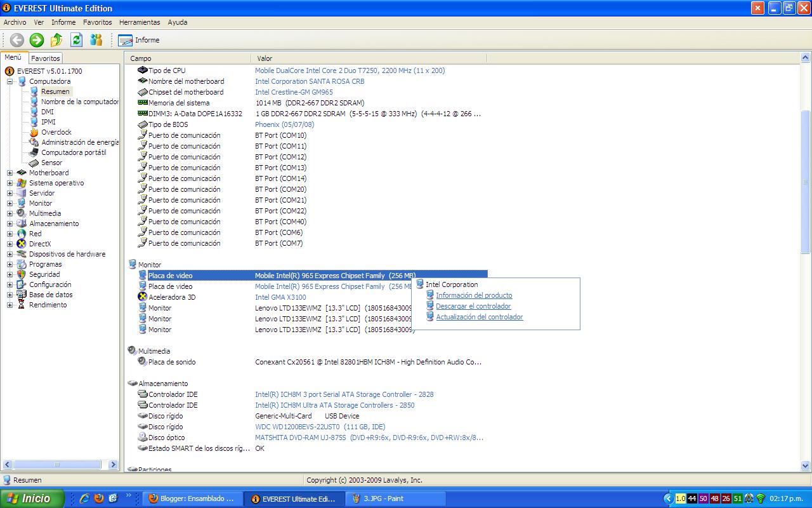Open the Favoritos menu
Image resolution: width=812 pixels, height=508 pixels.
pyautogui.click(x=97, y=22)
